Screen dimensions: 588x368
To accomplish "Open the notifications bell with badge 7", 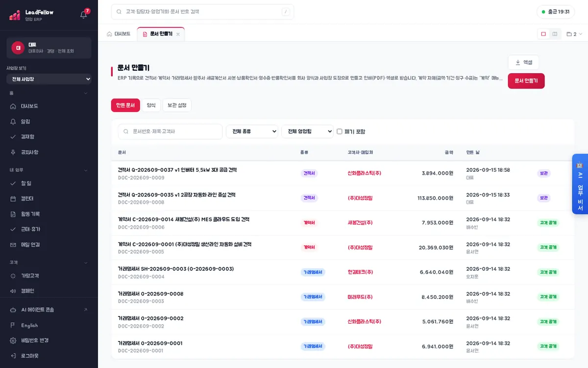I will (84, 14).
